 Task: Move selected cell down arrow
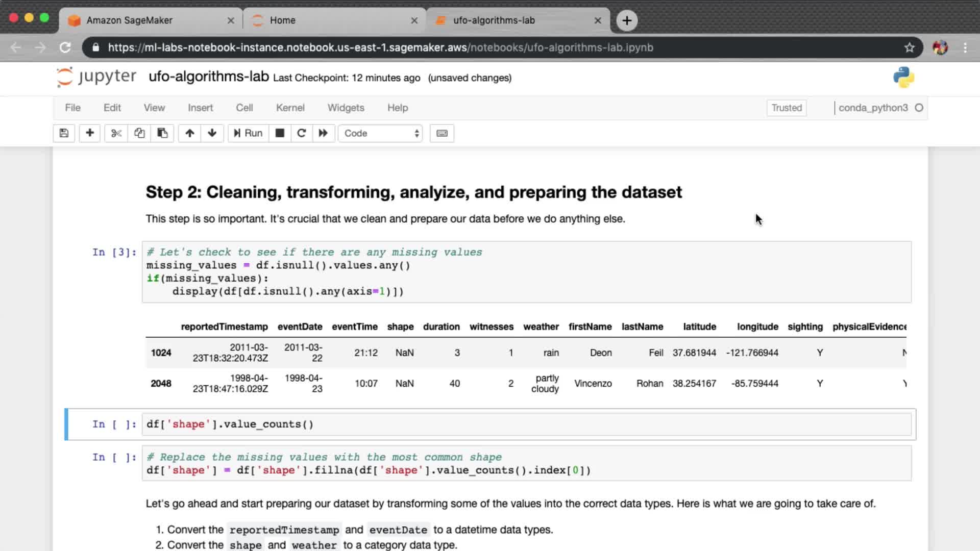tap(212, 133)
